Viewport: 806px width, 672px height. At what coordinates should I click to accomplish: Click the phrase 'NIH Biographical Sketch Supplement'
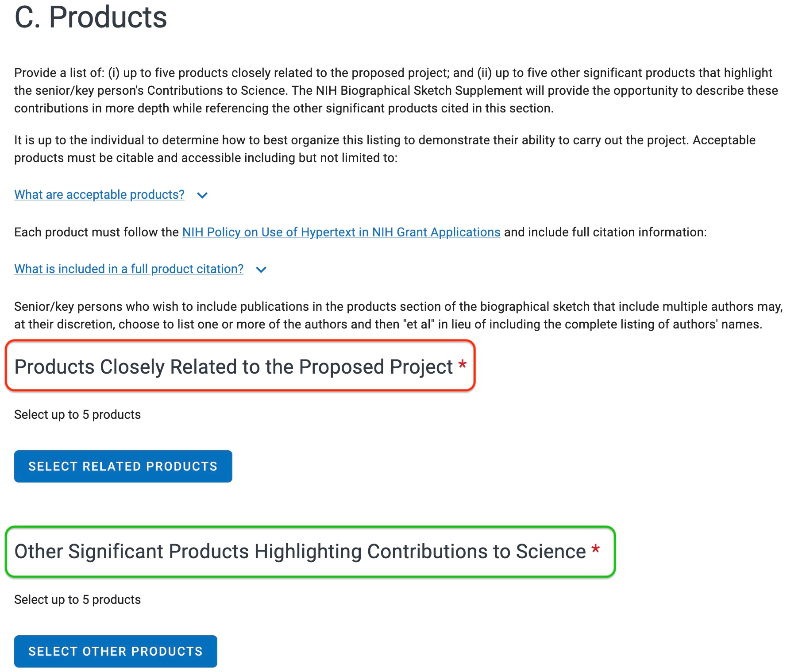coord(419,90)
